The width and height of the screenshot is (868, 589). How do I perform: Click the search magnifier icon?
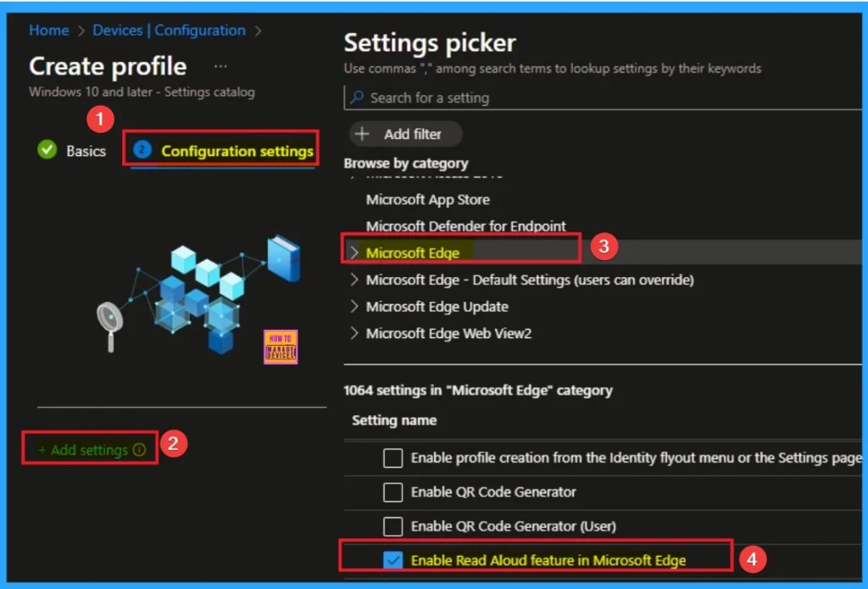point(357,97)
